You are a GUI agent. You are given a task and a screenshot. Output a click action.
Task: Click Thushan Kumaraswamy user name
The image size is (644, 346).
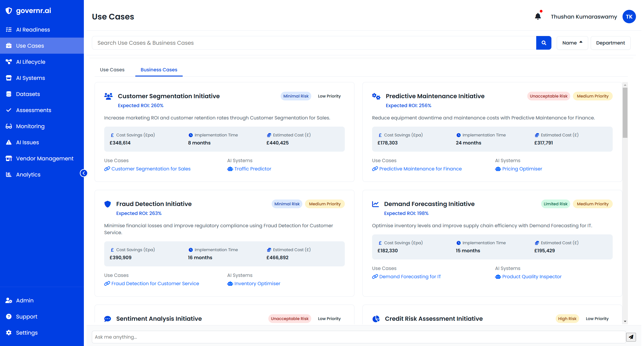(x=584, y=17)
